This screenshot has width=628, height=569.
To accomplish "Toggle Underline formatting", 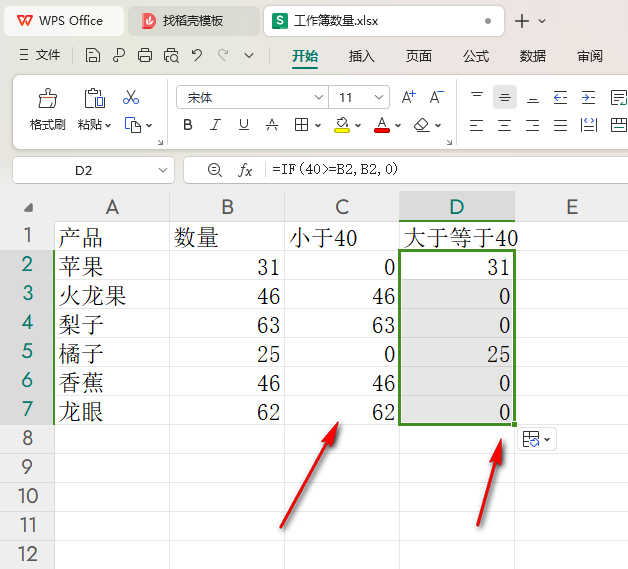I will [243, 126].
